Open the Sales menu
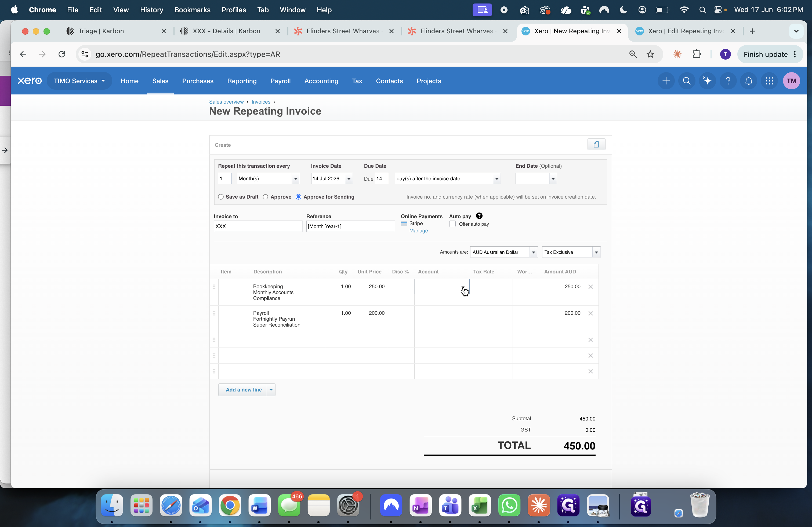Viewport: 812px width, 527px height. click(x=160, y=81)
